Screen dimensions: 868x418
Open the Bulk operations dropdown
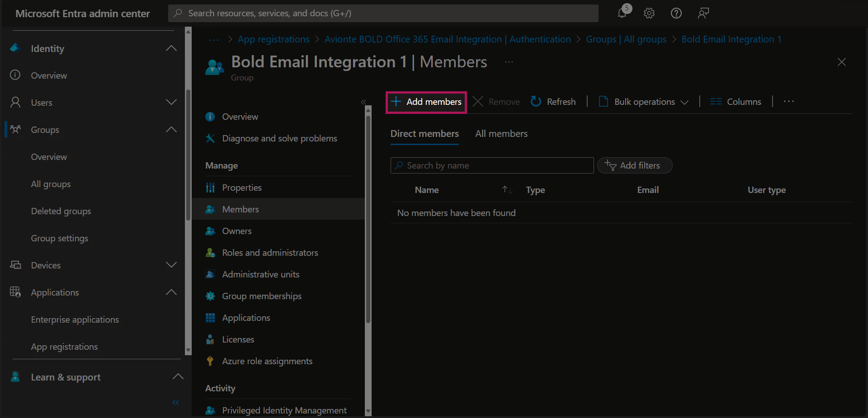(x=644, y=102)
